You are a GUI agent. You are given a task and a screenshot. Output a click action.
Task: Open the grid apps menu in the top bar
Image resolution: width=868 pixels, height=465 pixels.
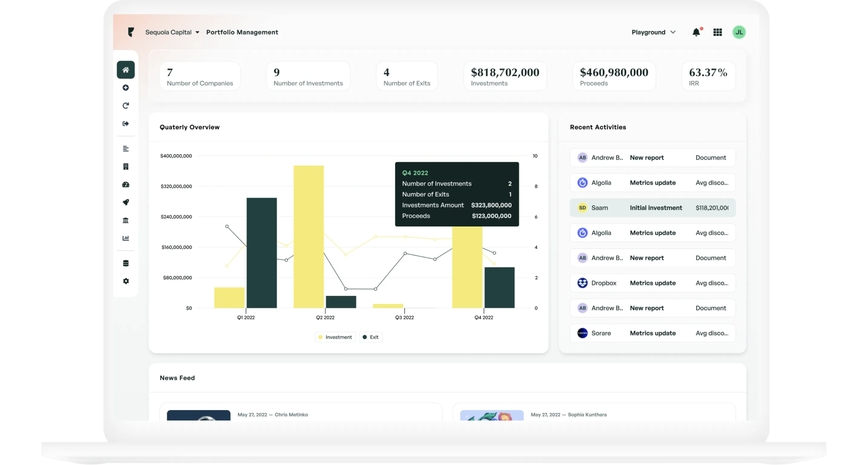coord(718,32)
